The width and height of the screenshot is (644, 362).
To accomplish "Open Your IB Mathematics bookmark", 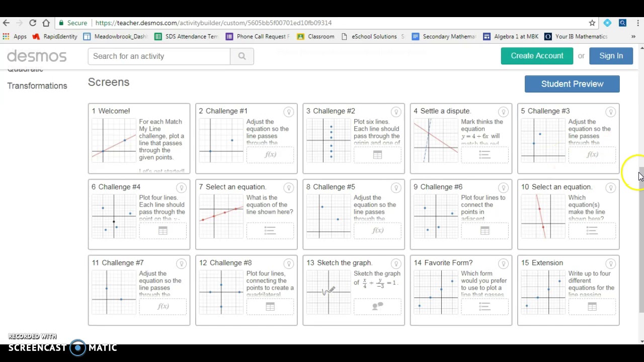I will click(x=576, y=36).
